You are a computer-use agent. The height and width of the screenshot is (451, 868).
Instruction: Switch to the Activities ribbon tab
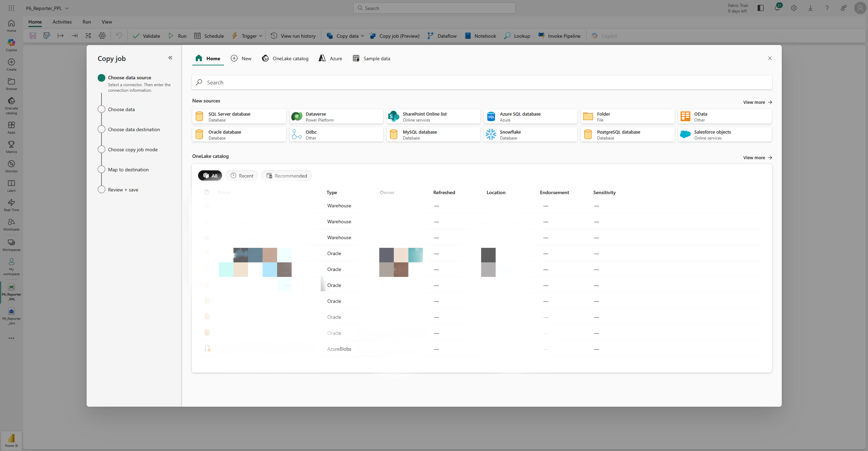pos(62,22)
